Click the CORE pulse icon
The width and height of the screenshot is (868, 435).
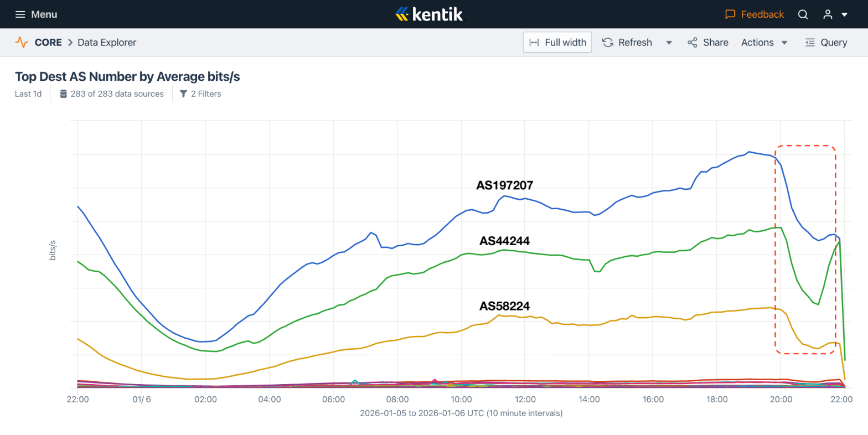coord(22,43)
